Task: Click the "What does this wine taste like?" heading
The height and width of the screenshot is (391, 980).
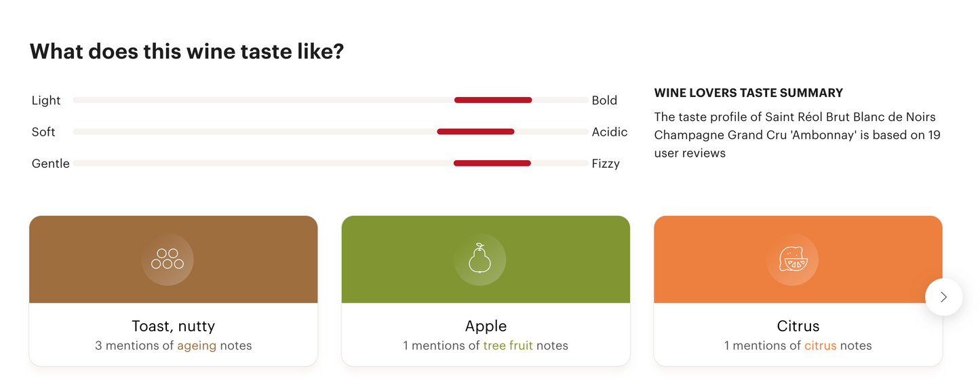Action: click(187, 51)
